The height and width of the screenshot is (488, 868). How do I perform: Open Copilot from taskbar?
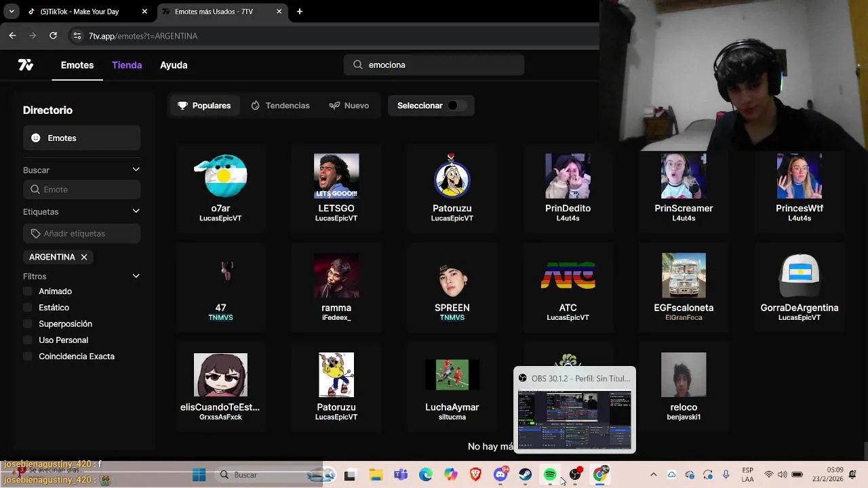(x=451, y=475)
